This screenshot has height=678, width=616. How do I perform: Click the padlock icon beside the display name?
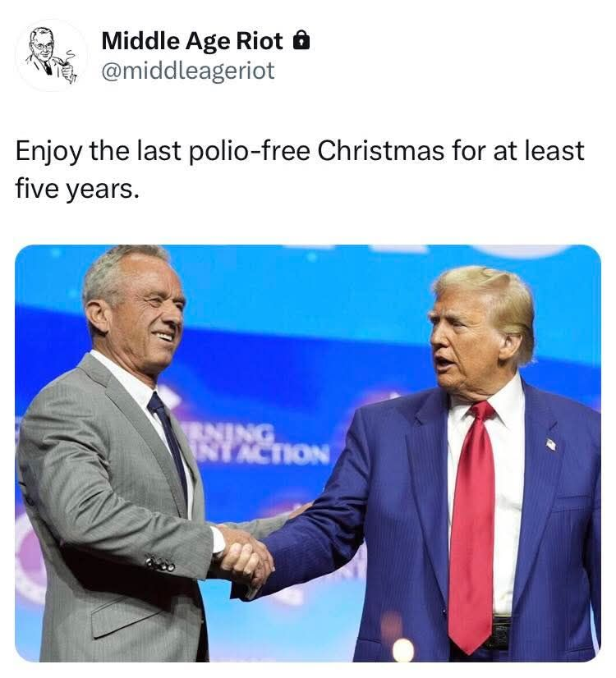coord(301,41)
